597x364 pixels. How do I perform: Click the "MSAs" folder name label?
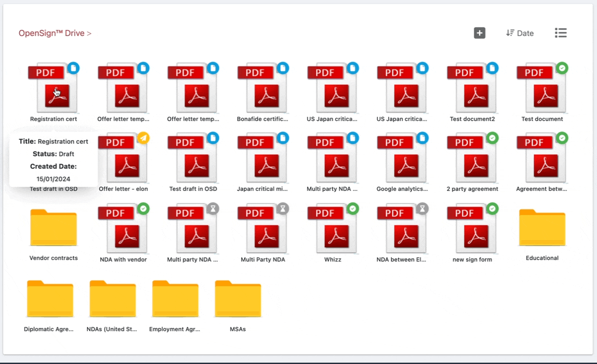tap(237, 329)
